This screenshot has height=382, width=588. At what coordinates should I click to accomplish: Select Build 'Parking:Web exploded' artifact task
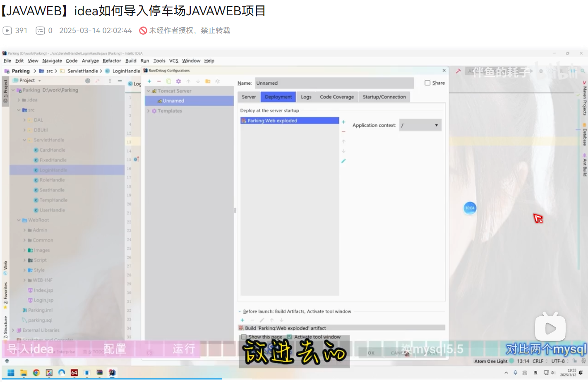point(342,328)
